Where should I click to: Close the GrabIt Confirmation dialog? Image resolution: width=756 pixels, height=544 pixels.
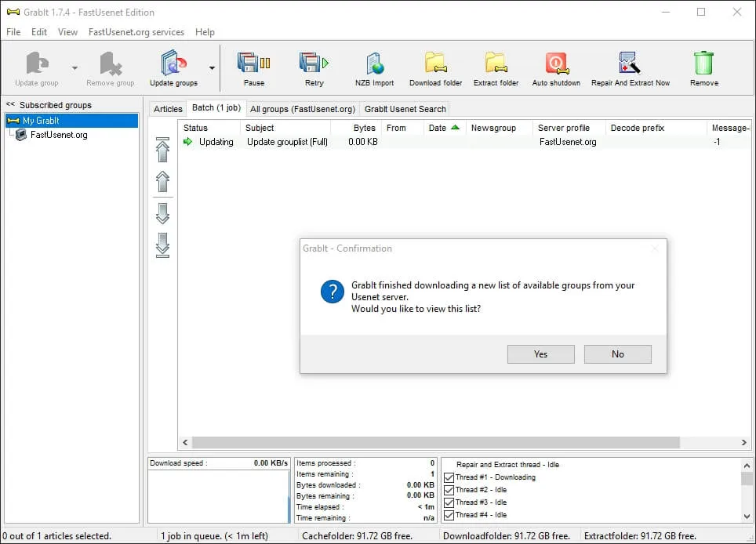pos(655,248)
